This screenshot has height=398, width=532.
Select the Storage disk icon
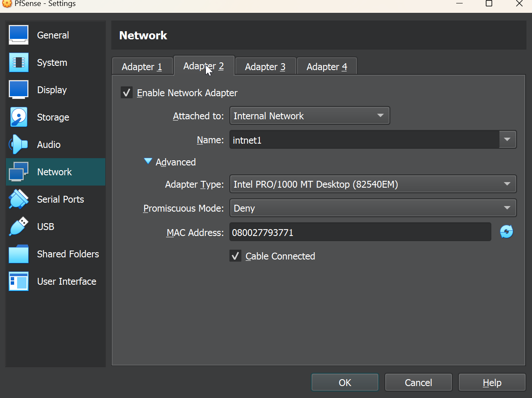tap(18, 117)
